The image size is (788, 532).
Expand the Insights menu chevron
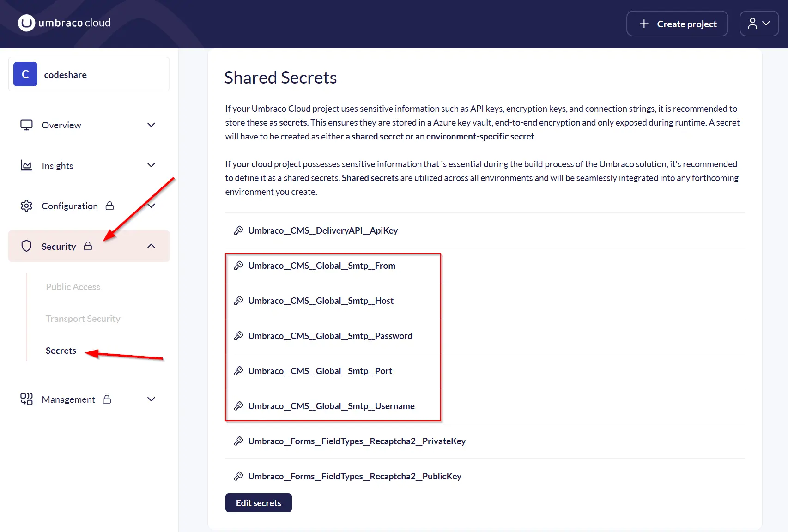[x=151, y=165]
